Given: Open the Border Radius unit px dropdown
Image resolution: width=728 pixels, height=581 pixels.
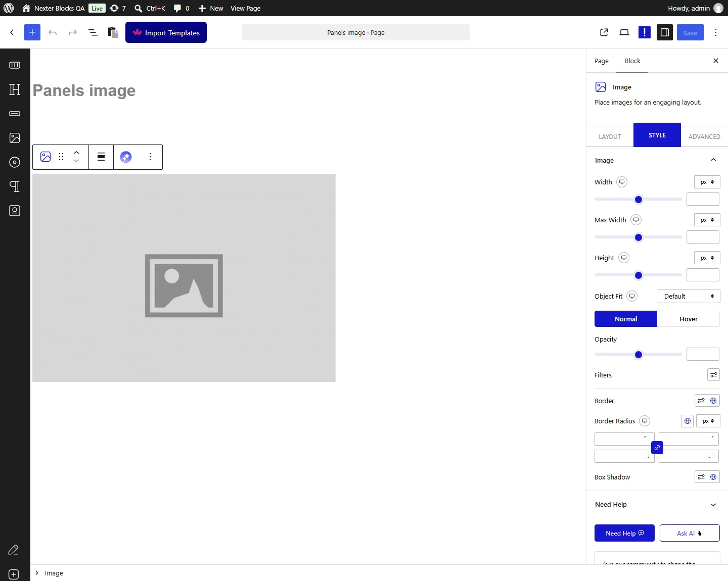Looking at the screenshot, I should (x=708, y=421).
